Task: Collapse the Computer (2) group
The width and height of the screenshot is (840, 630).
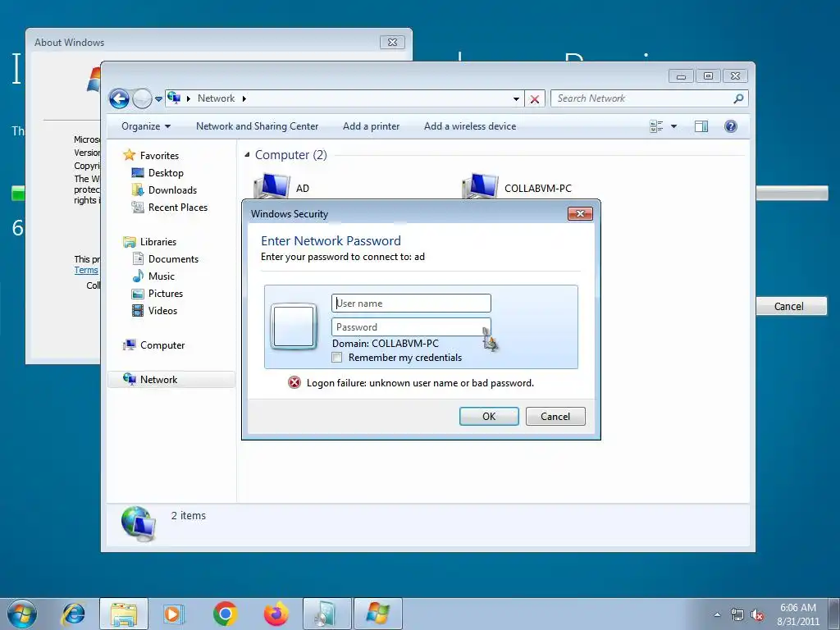Action: coord(247,155)
